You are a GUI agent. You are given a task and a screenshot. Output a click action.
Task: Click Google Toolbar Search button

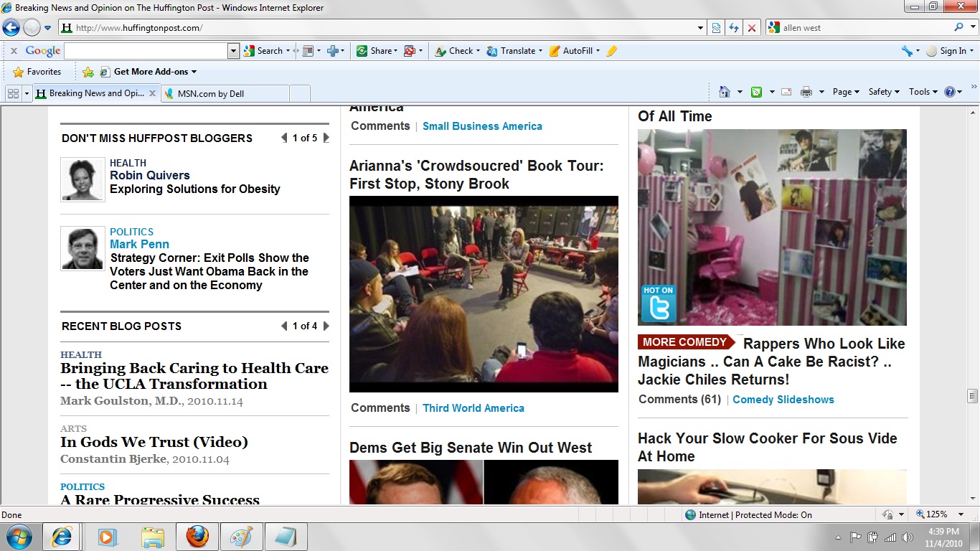(x=263, y=51)
